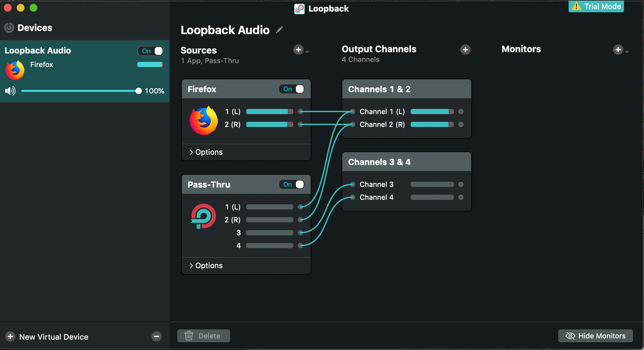Open the dropdown arrow next to Sources plus
This screenshot has width=644, height=350.
pyautogui.click(x=307, y=52)
